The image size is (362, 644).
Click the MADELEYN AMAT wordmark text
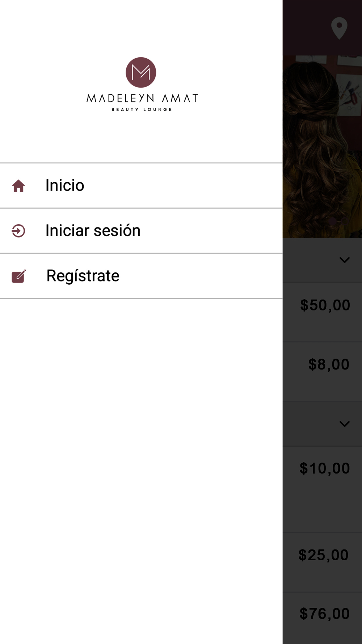click(142, 98)
